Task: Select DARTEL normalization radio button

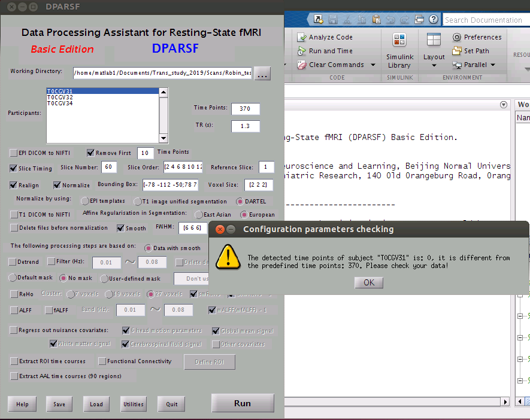Action: 240,202
